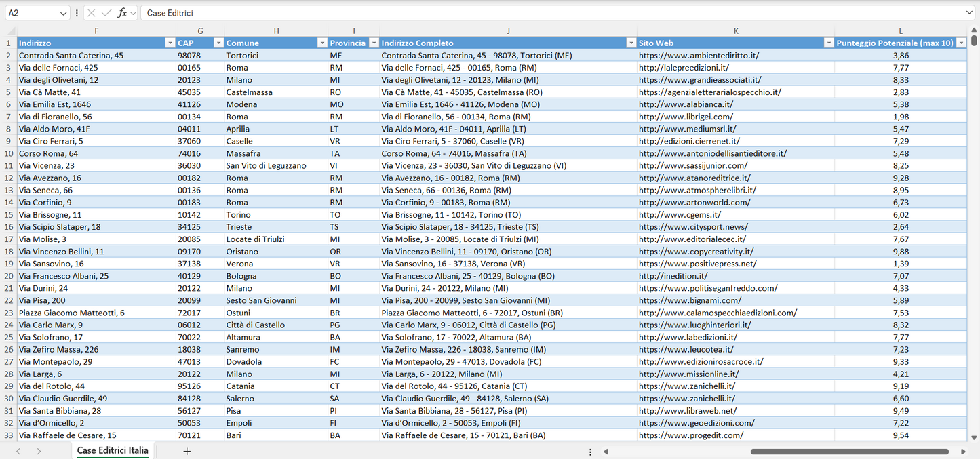This screenshot has height=459, width=980.
Task: Select the Case Editrici Italia sheet tab
Action: pyautogui.click(x=112, y=450)
